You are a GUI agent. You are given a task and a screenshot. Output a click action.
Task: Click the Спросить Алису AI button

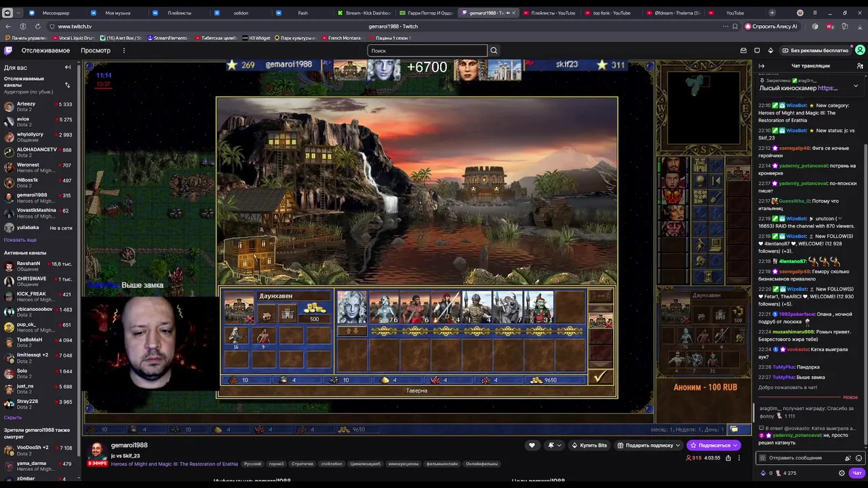coord(771,26)
